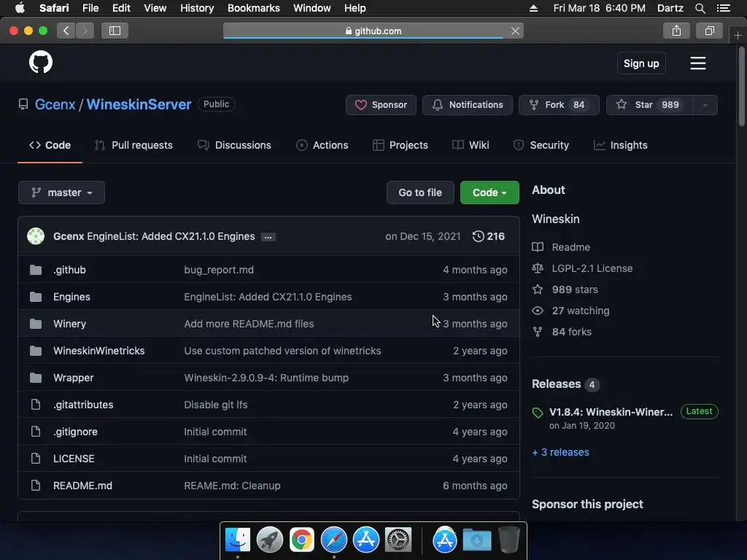Open 'Use custom patched version of winetricks' commit
Image resolution: width=747 pixels, height=560 pixels.
point(282,351)
